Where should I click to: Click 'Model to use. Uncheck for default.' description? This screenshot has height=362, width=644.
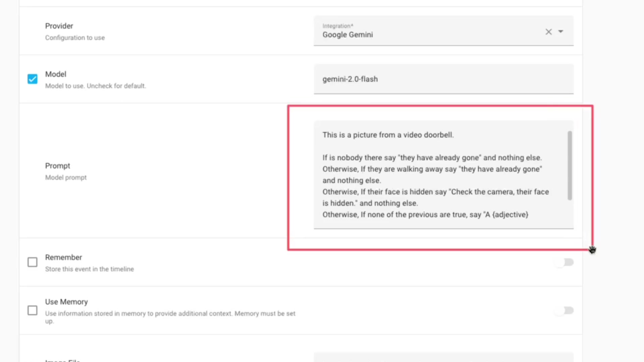[x=96, y=86]
